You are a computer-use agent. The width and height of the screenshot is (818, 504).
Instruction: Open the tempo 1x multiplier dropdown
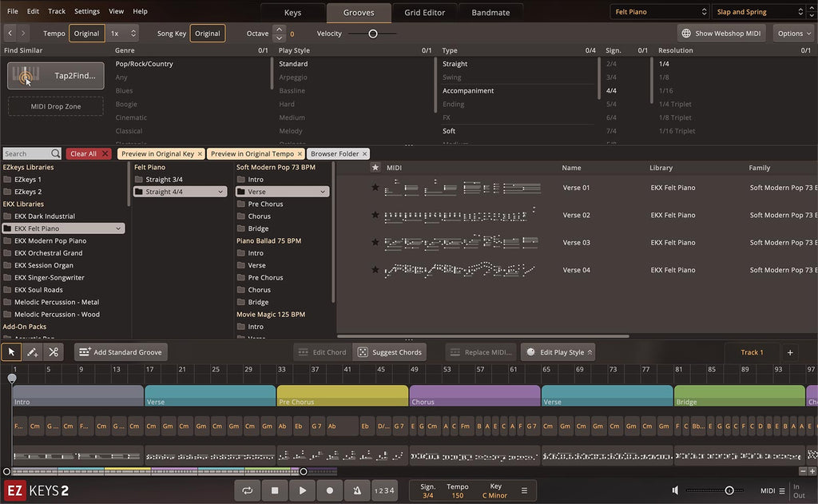pyautogui.click(x=122, y=34)
